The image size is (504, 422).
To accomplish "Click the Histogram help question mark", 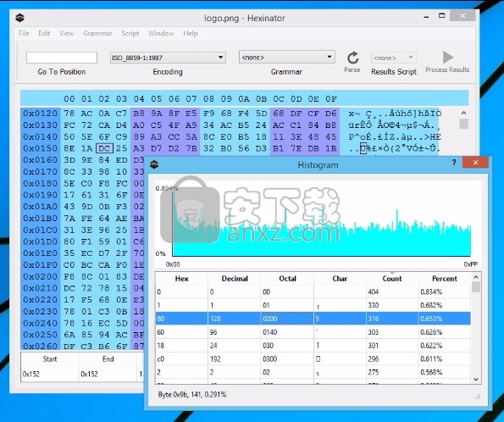I will pos(454,163).
